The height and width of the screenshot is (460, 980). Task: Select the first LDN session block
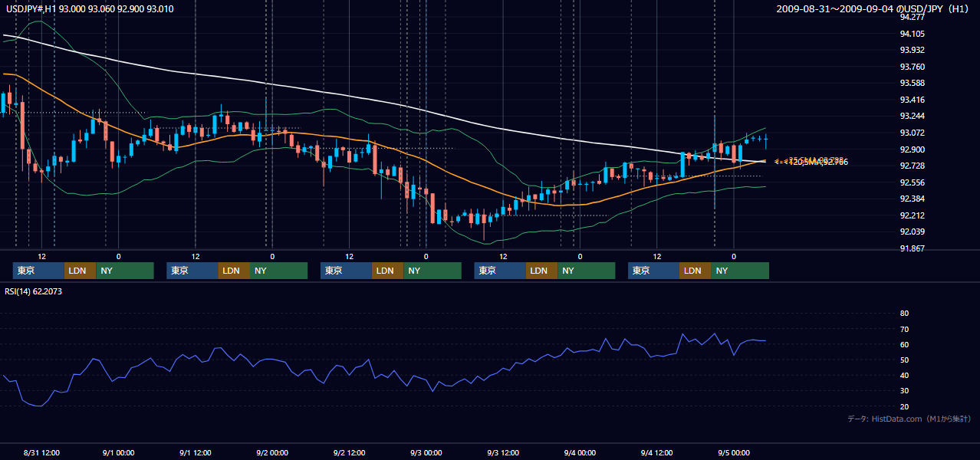click(80, 271)
